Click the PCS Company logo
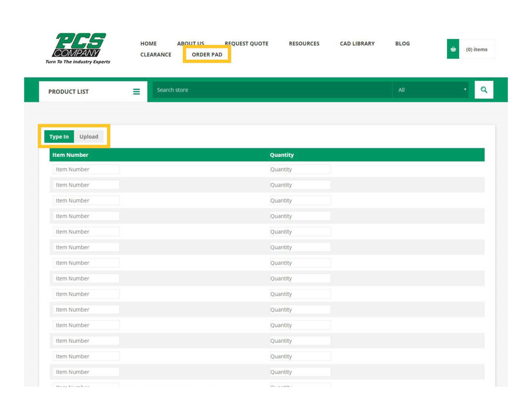The height and width of the screenshot is (411, 532). point(78,48)
